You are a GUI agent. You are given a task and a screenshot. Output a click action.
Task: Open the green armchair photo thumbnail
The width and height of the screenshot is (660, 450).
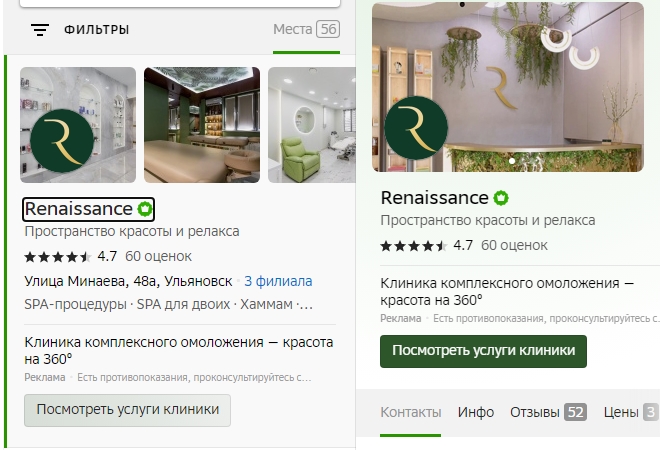coord(311,125)
